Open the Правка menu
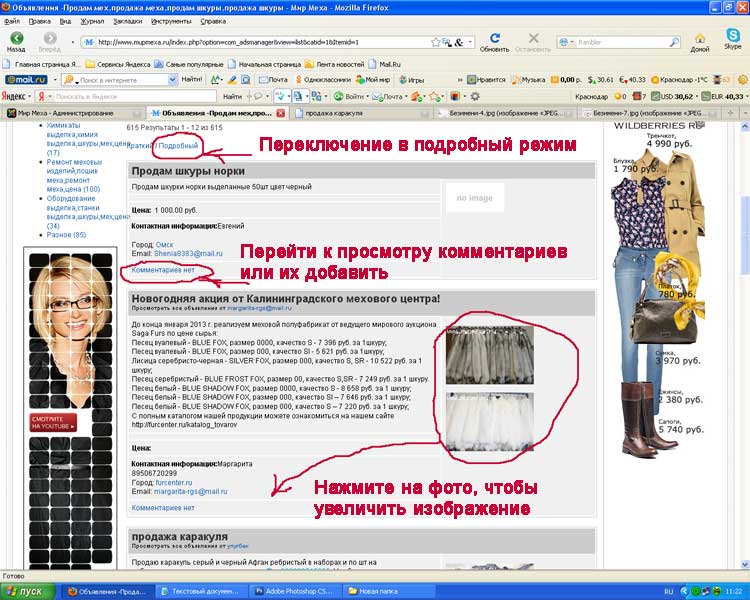750x600 pixels. coord(39,22)
